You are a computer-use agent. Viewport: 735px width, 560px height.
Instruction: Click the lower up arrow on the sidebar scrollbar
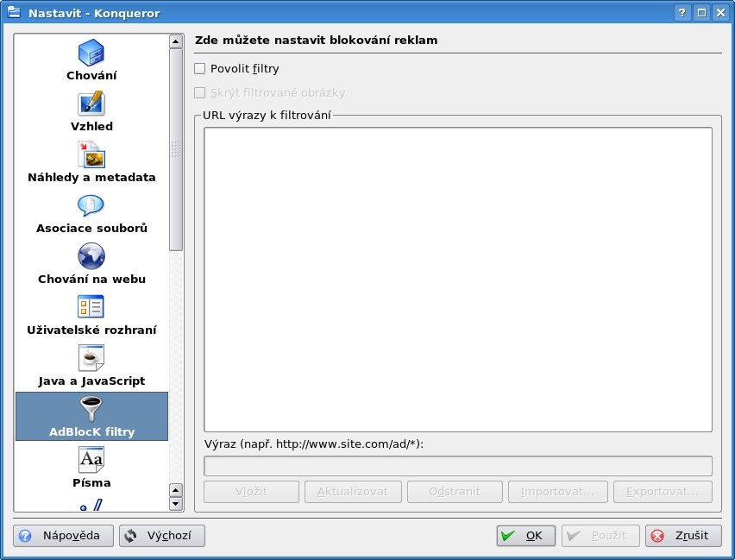[x=176, y=491]
